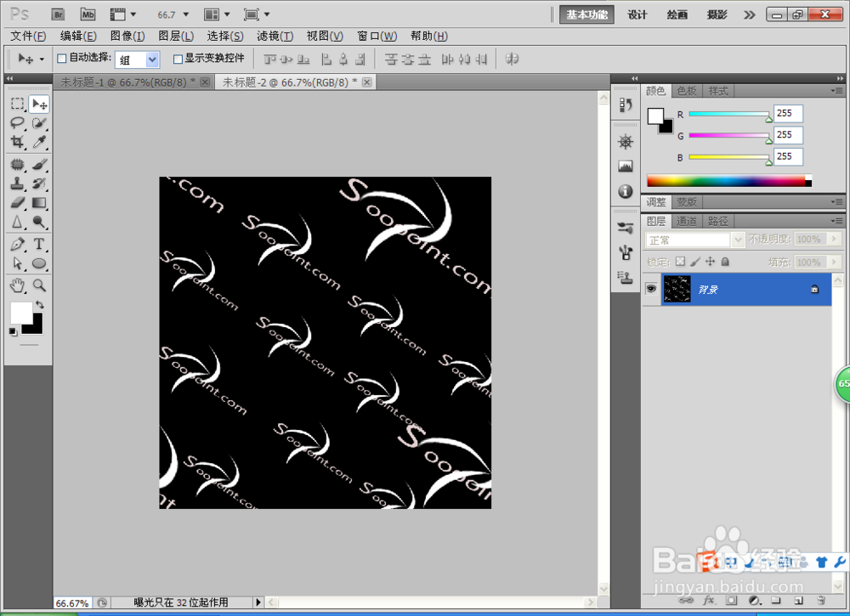Select the Horizontal Type tool
Viewport: 850px width, 616px height.
(x=39, y=244)
